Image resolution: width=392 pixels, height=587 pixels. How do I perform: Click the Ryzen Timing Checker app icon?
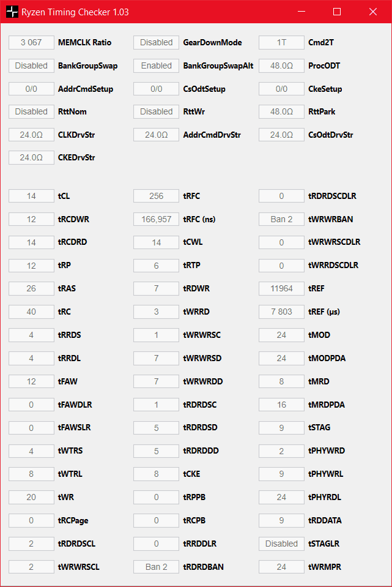pyautogui.click(x=12, y=12)
